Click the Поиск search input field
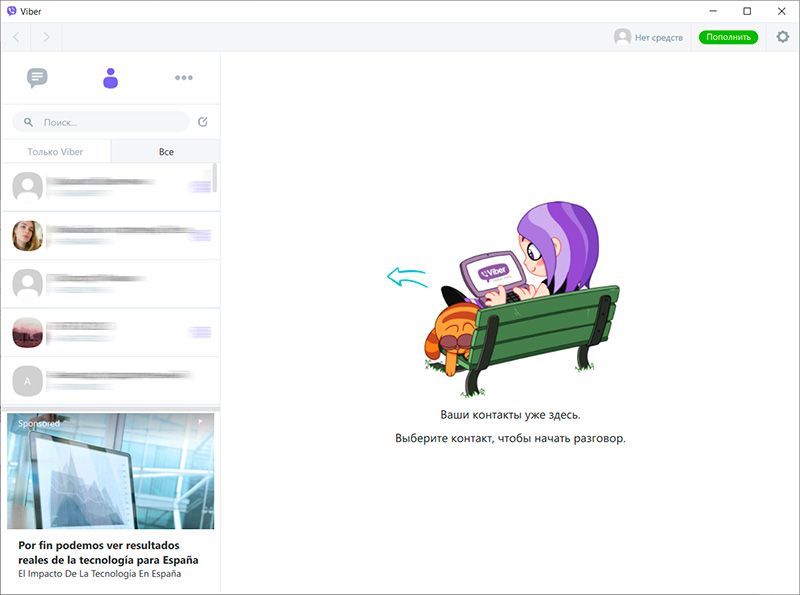The height and width of the screenshot is (595, 800). tap(110, 122)
